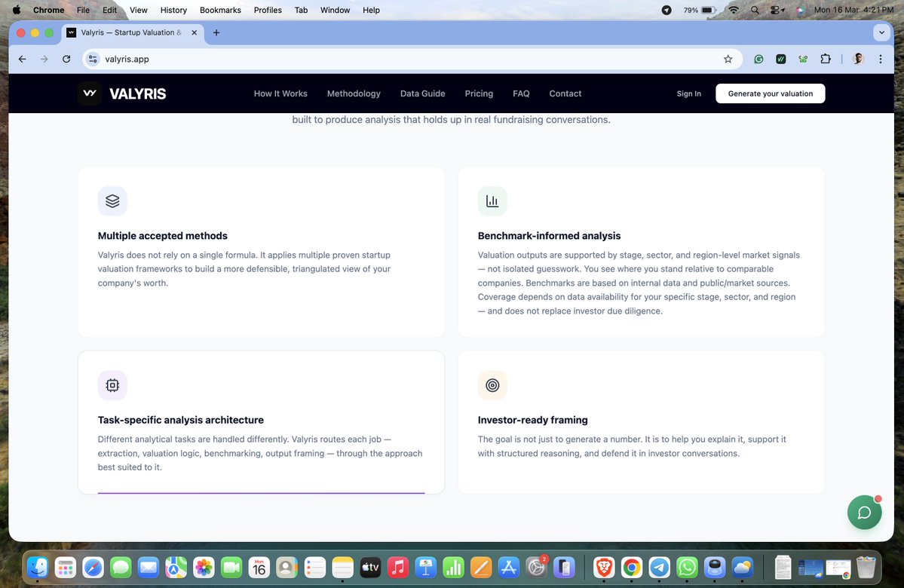The width and height of the screenshot is (904, 588).
Task: Click the Valyris logo icon in the header
Action: [x=90, y=93]
